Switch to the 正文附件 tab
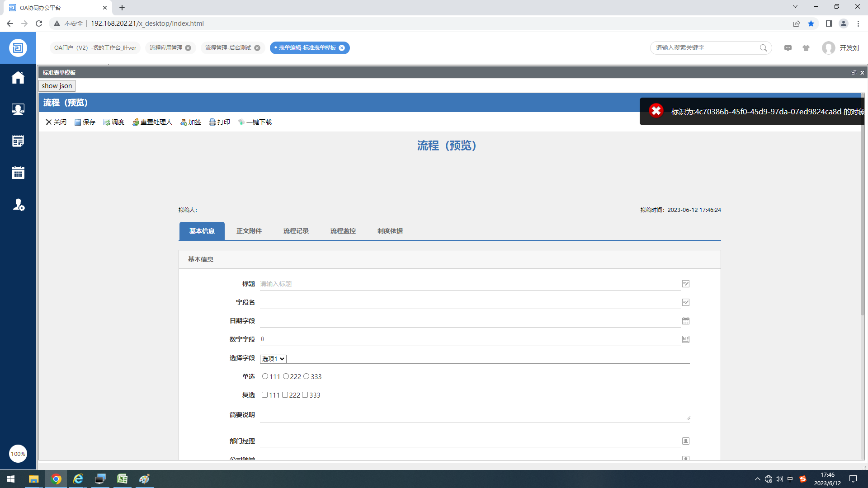868x488 pixels. (x=249, y=231)
